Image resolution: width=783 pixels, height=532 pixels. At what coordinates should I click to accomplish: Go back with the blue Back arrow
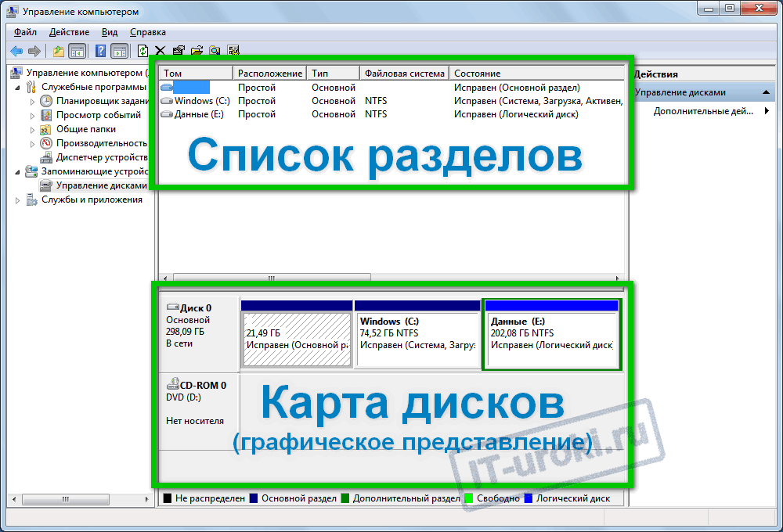(x=16, y=51)
